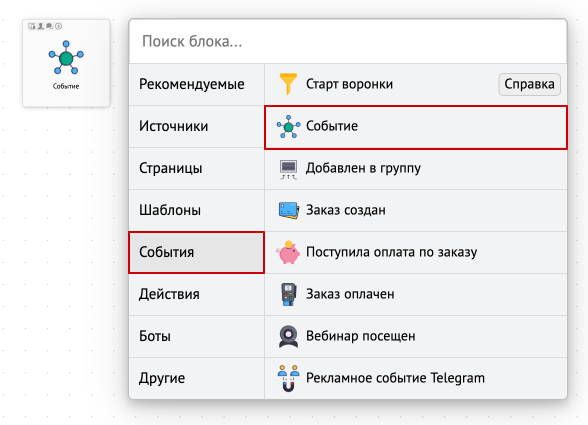Click the funnel icon for Старт воронки
Screen dimensions: 588x425
[x=288, y=84]
